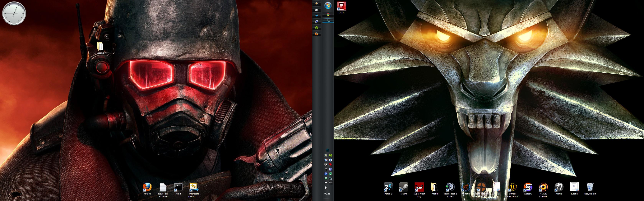Open Firefox from the quick launch bar
644x201 pixels.
coord(317,34)
